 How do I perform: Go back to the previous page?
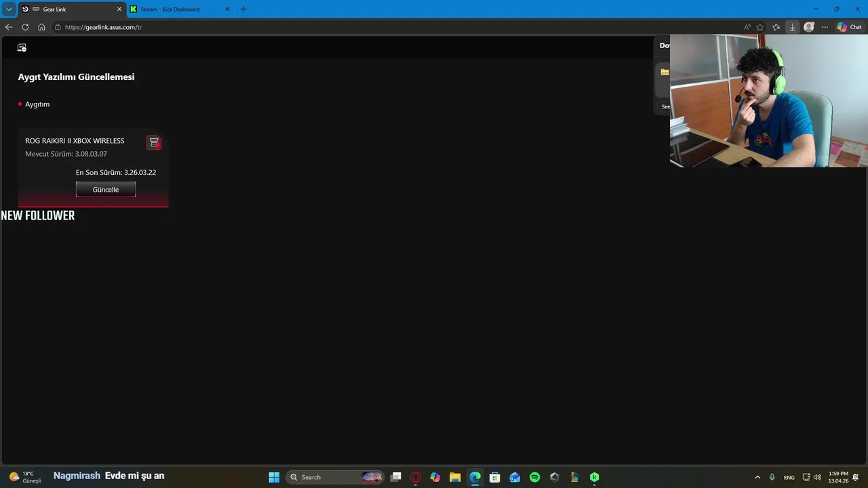tap(9, 27)
